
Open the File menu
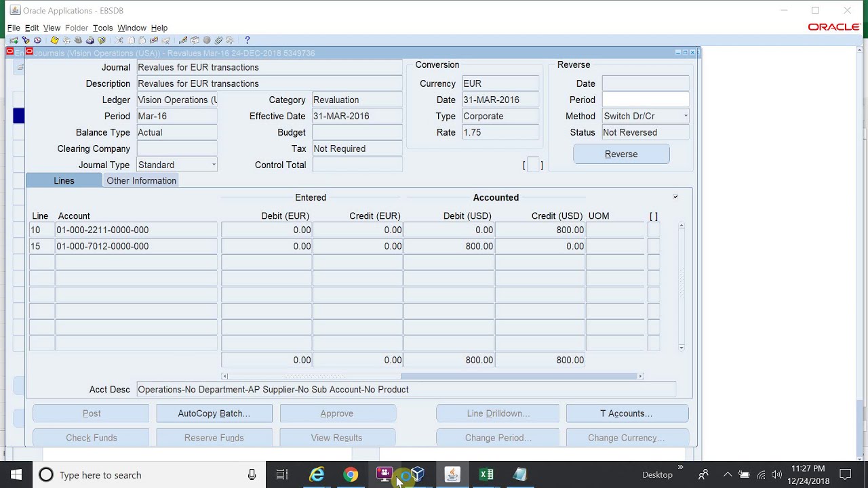(14, 28)
